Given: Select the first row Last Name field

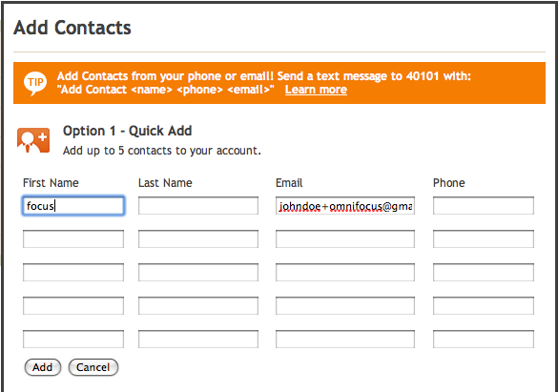Looking at the screenshot, I should click(198, 206).
